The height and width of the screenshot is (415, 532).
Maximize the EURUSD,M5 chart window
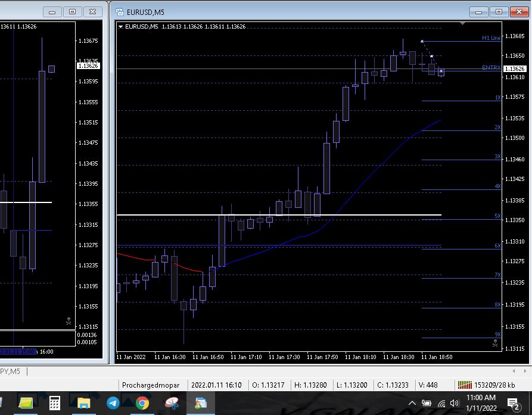[499, 11]
